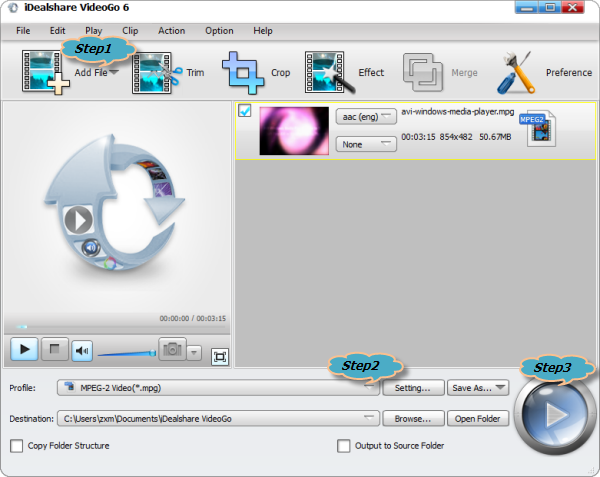
Task: Toggle full screen preview
Action: 220,357
